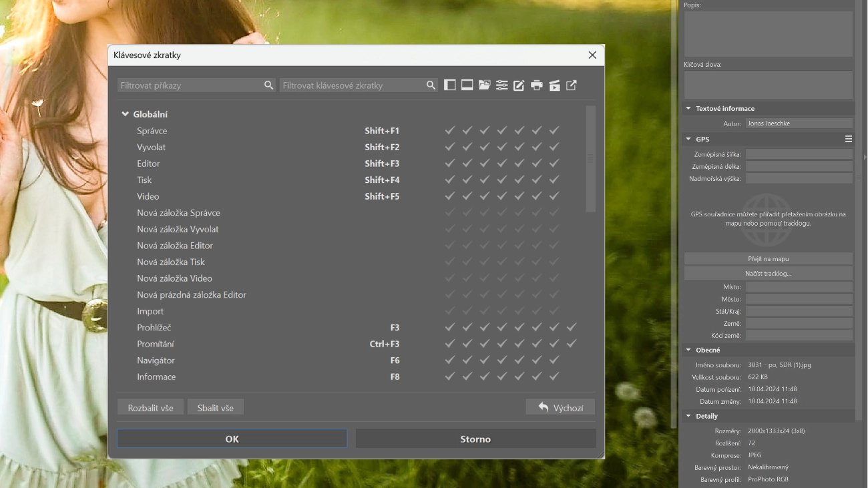
Task: Click the external window column icon
Action: 572,85
